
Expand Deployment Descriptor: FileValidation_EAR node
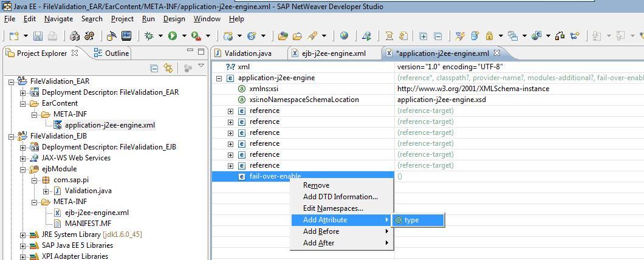[x=23, y=92]
